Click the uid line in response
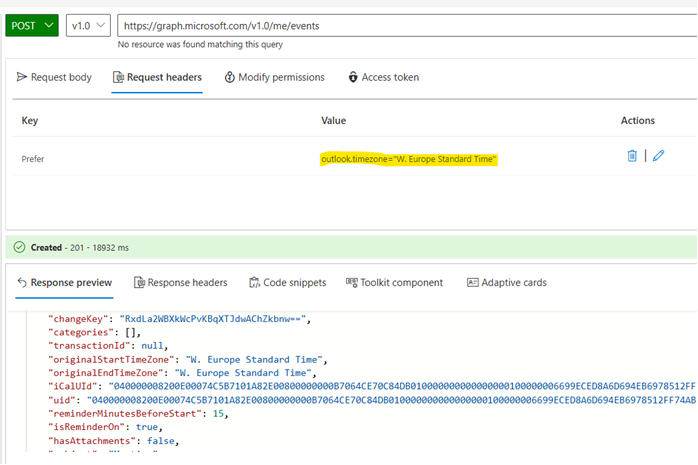This screenshot has width=698, height=465. point(372,400)
